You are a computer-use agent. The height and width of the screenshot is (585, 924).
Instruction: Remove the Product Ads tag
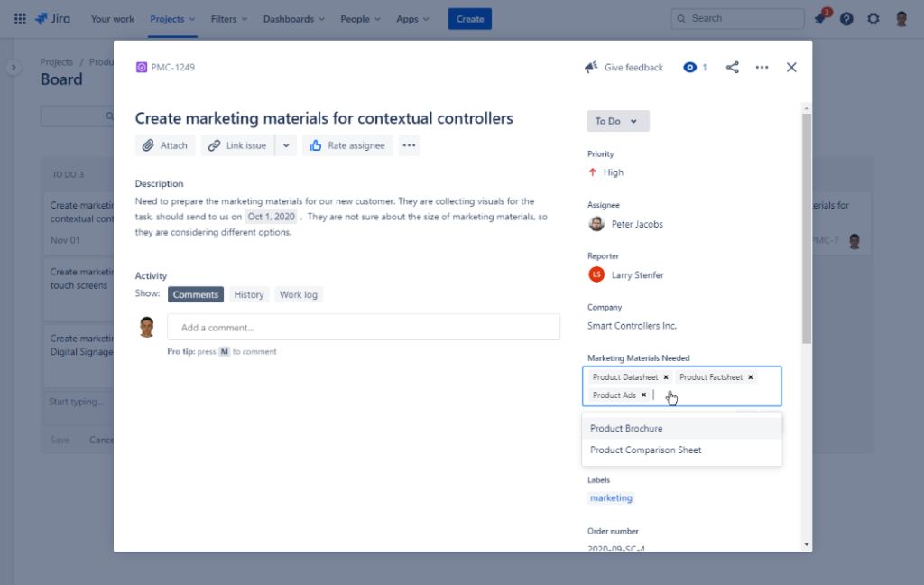(x=643, y=395)
